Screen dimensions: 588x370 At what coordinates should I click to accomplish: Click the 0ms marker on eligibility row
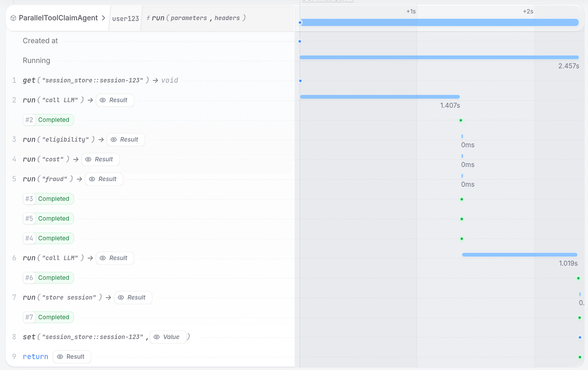(x=462, y=136)
